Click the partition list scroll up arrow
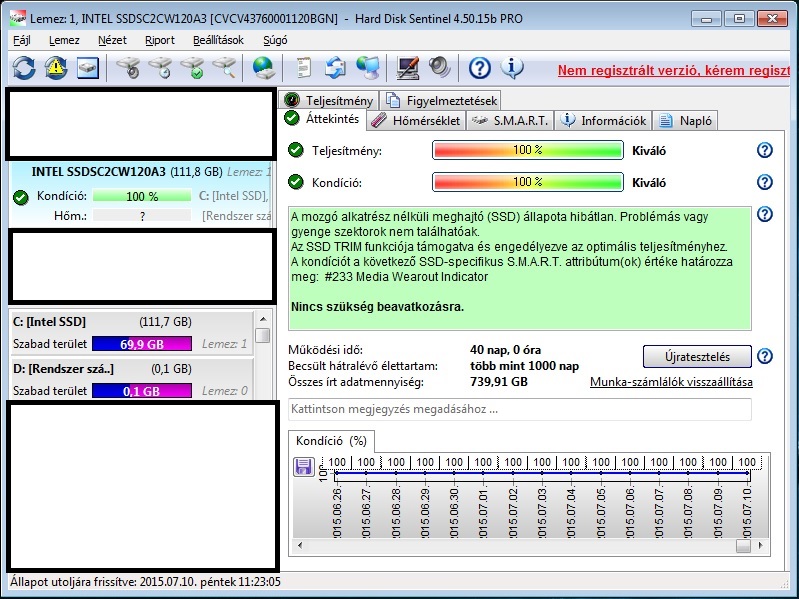This screenshot has height=599, width=799. tap(263, 319)
